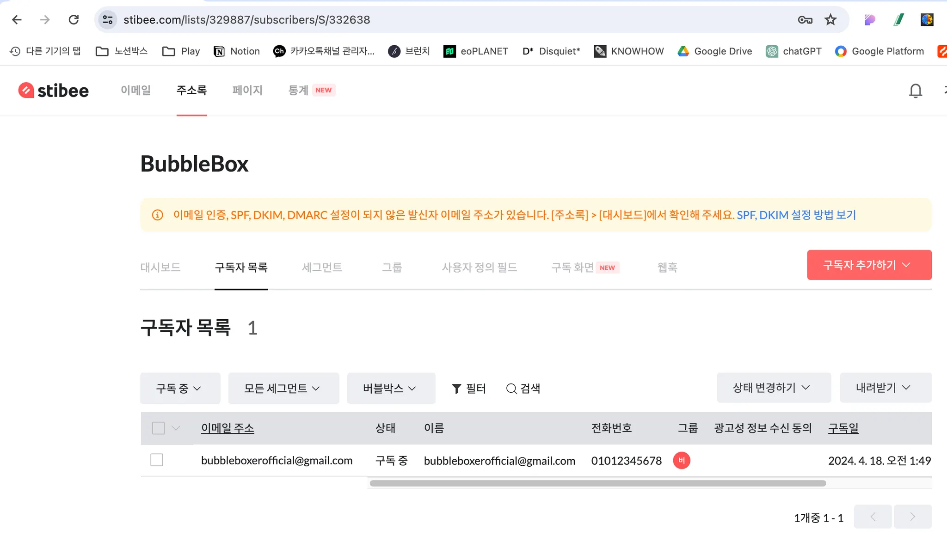Open the Notion bookmark icon
The width and height of the screenshot is (947, 560).
pyautogui.click(x=219, y=51)
